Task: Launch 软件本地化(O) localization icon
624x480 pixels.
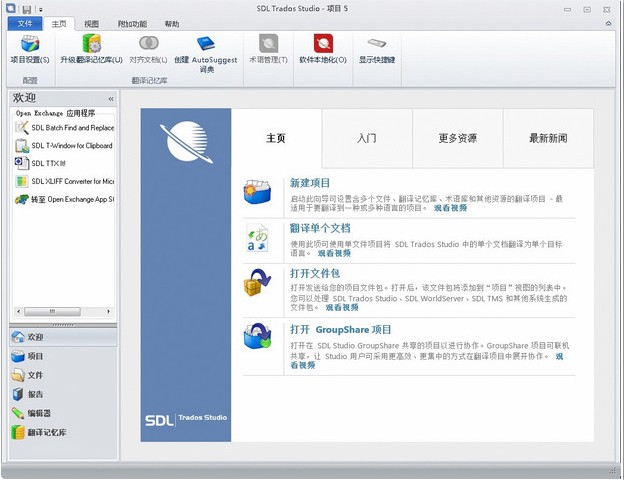Action: pyautogui.click(x=323, y=43)
